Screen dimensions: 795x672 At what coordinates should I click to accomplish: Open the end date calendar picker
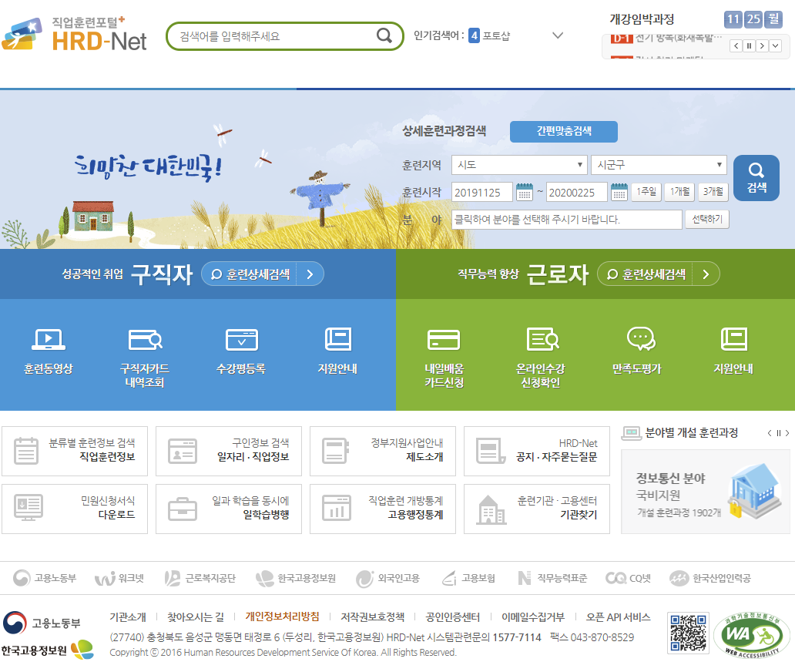point(619,192)
